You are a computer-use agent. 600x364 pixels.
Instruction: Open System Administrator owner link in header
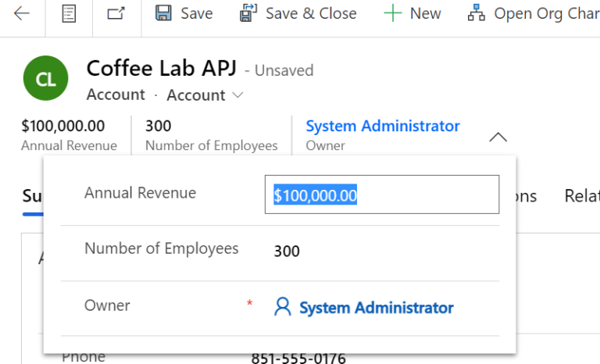coord(383,126)
